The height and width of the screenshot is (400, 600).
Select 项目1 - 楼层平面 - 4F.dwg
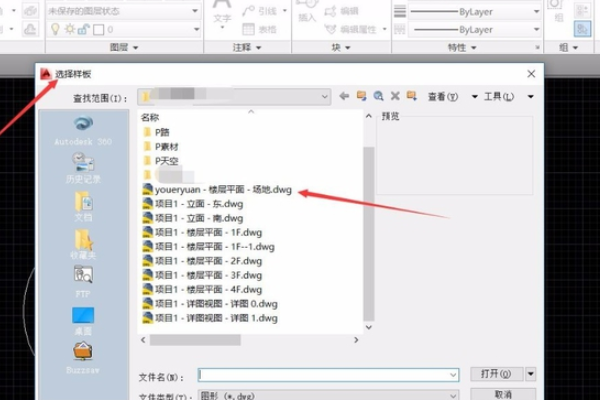(x=202, y=289)
